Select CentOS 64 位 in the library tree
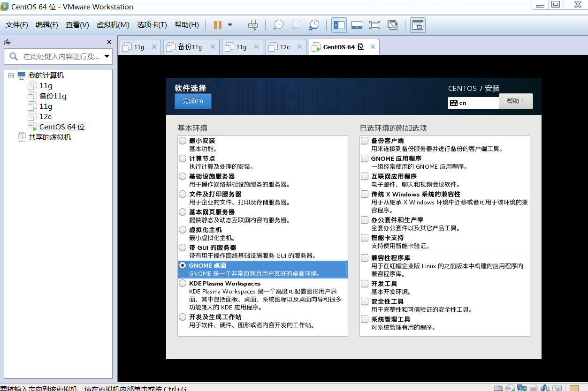 click(x=62, y=127)
